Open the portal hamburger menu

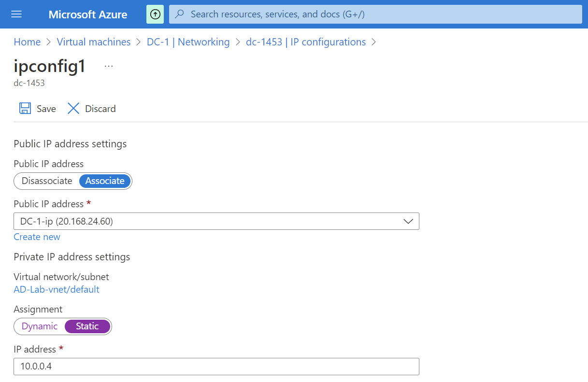pyautogui.click(x=16, y=14)
